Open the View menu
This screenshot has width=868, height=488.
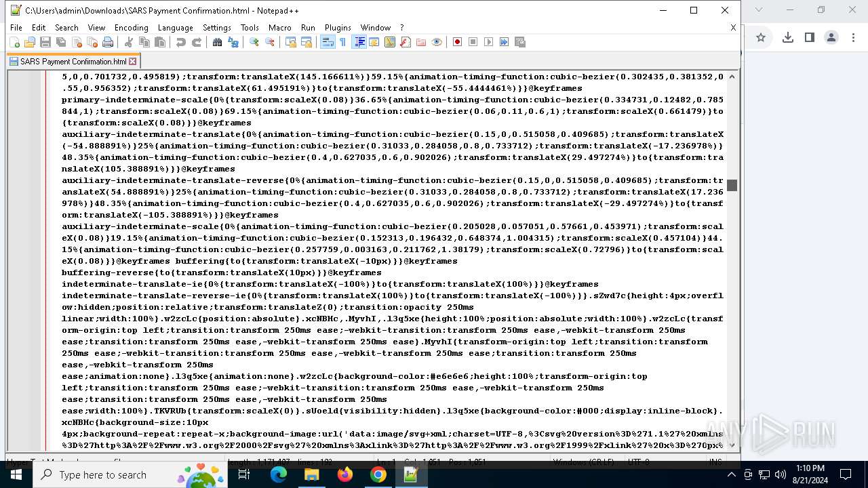coord(96,28)
